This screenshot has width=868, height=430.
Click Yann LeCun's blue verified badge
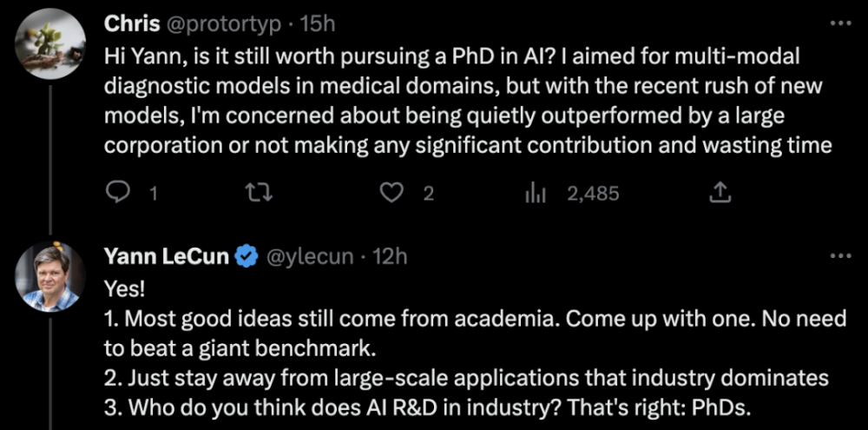coord(247,256)
